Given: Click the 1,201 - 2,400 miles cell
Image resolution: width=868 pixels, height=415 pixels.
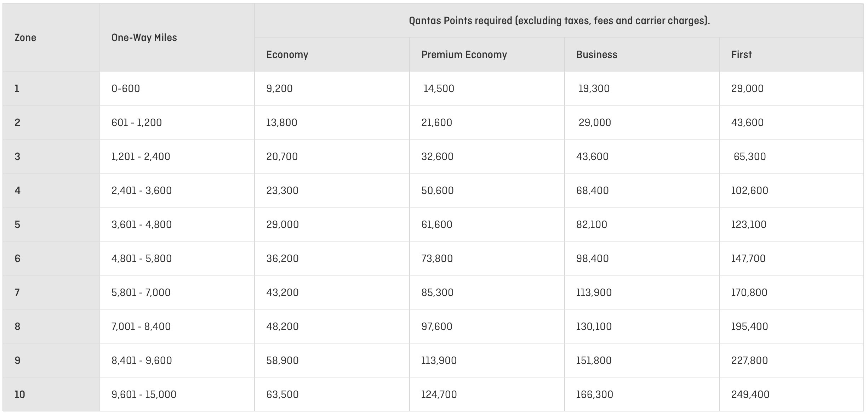Looking at the screenshot, I should click(177, 157).
